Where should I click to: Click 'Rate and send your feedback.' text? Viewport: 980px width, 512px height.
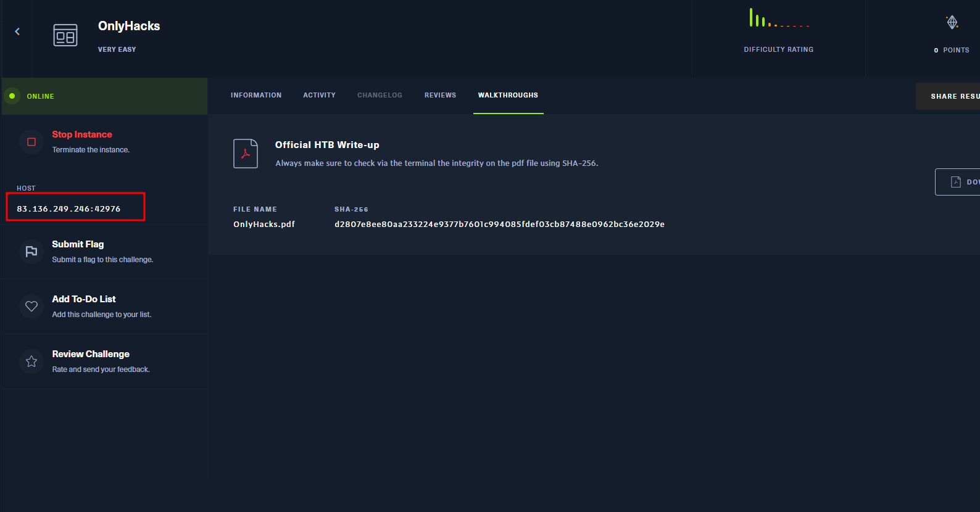click(101, 370)
